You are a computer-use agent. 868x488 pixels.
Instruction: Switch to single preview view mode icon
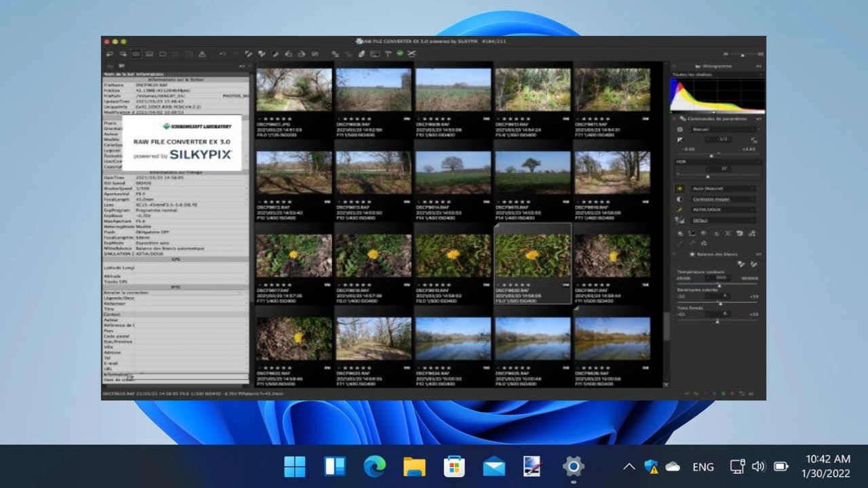click(162, 54)
